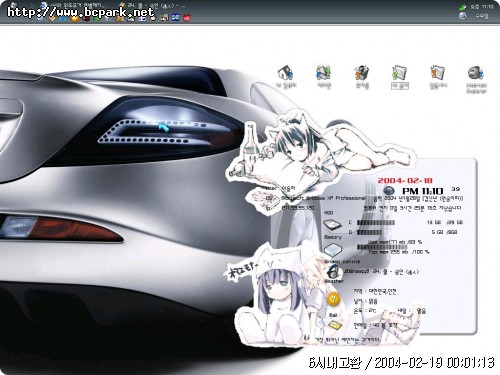Click the HDD drive icon in the widget

pyautogui.click(x=332, y=225)
